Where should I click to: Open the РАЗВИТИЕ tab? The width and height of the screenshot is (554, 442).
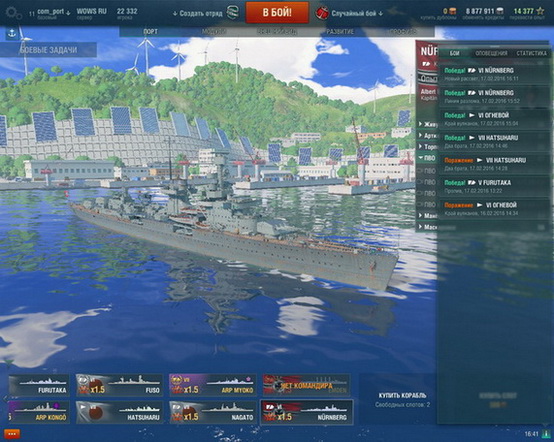point(340,32)
